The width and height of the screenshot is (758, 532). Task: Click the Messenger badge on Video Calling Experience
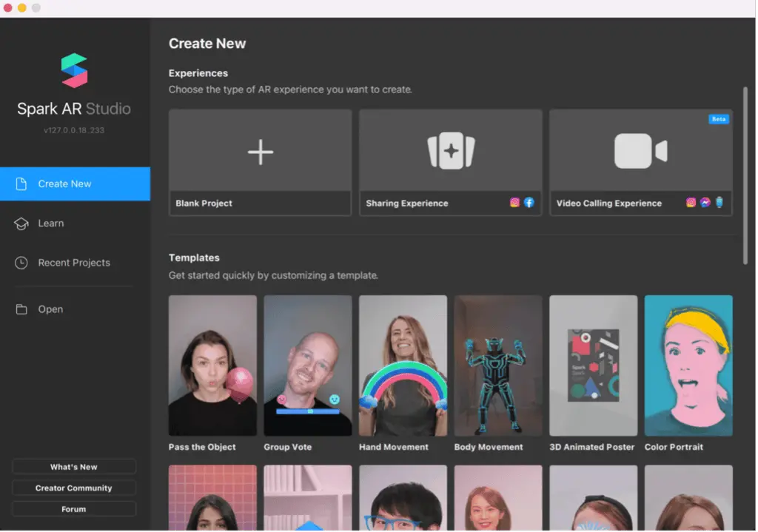click(705, 202)
